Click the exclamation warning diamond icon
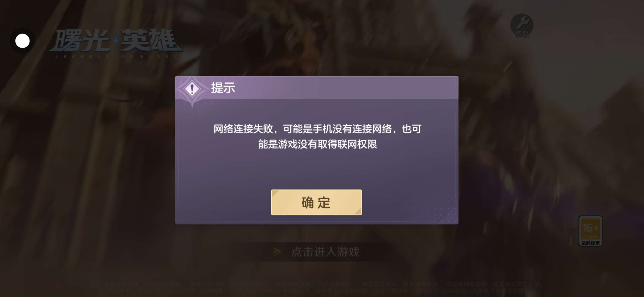 (192, 89)
